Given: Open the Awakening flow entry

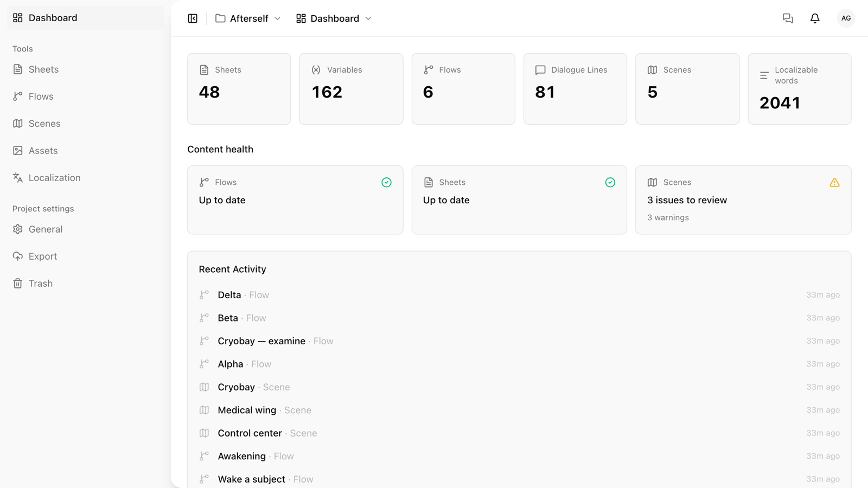Looking at the screenshot, I should pyautogui.click(x=519, y=457).
